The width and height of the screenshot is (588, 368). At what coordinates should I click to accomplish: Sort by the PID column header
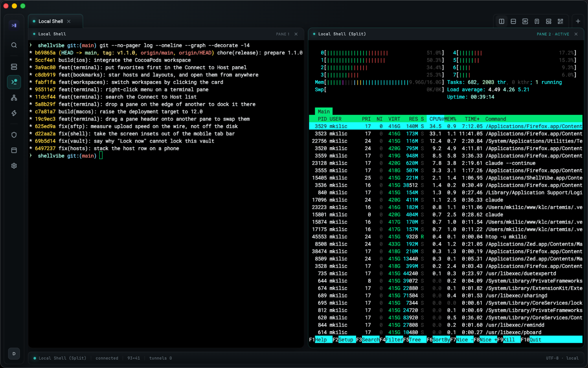[322, 119]
